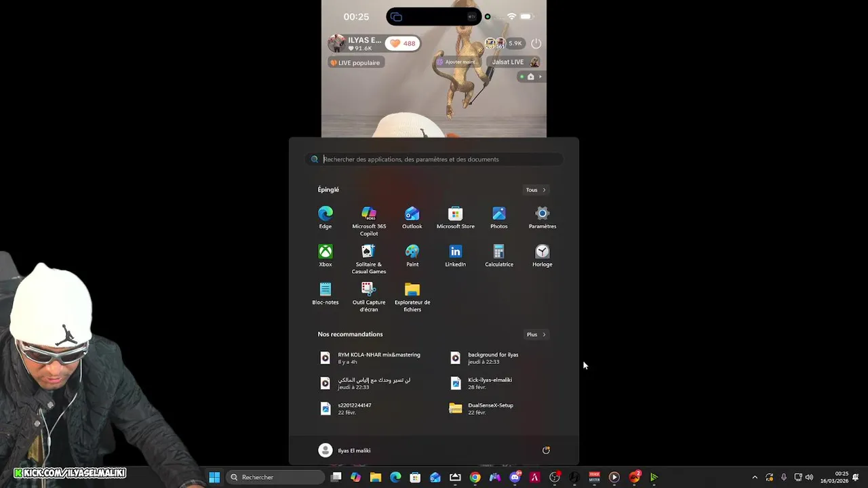This screenshot has width=868, height=488.
Task: Open Microsoft Store icon on taskbar
Action: (415, 477)
